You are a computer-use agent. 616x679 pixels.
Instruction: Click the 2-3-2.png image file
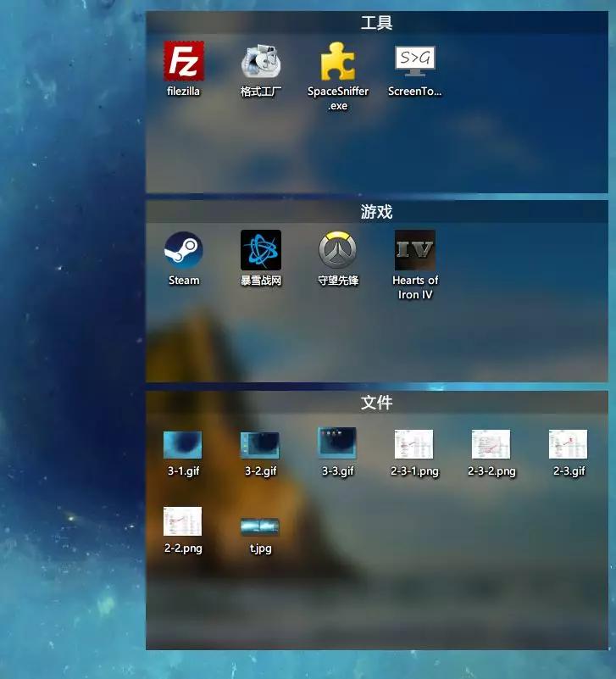pyautogui.click(x=491, y=444)
